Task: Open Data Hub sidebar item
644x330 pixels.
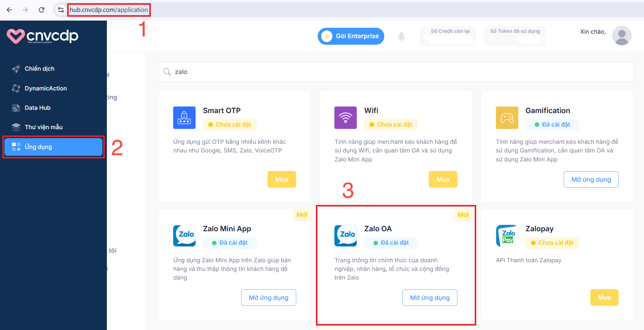Action: [x=37, y=108]
